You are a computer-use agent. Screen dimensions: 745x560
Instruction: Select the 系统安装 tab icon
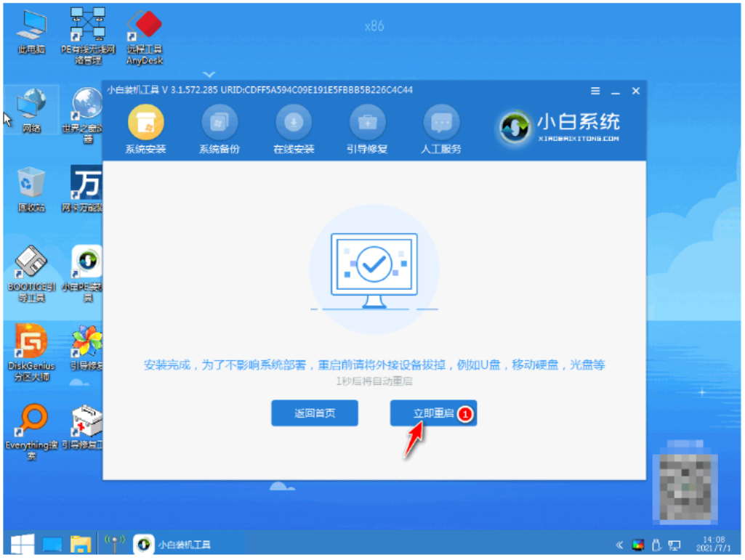146,123
